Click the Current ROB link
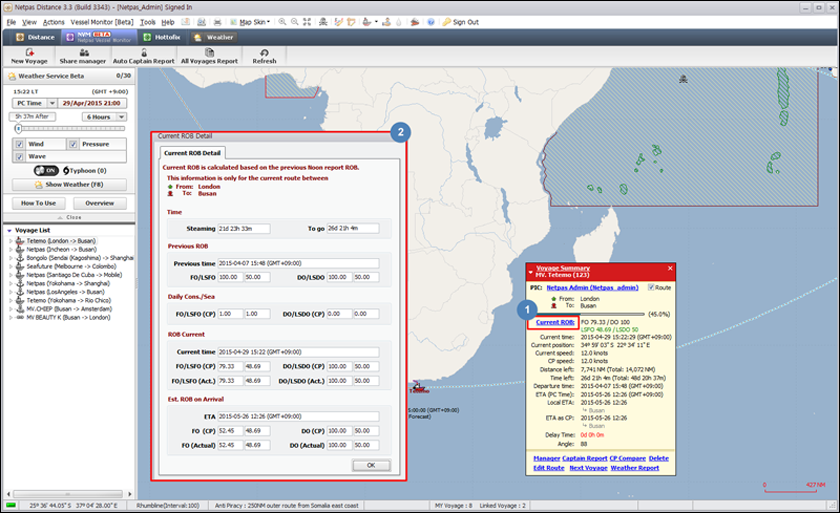 pyautogui.click(x=555, y=322)
